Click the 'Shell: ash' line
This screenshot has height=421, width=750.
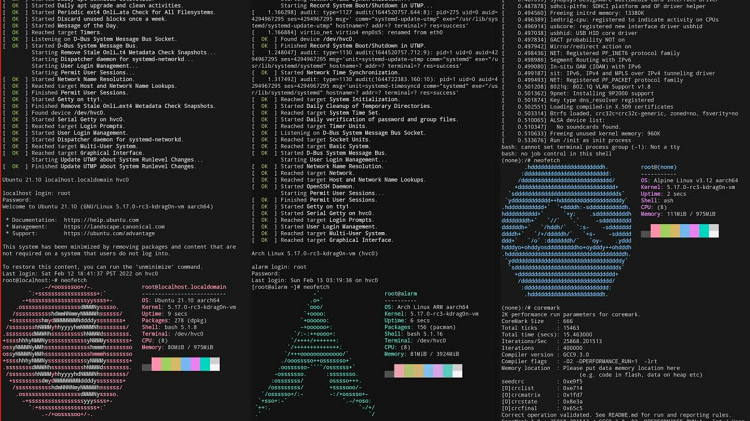(655, 201)
